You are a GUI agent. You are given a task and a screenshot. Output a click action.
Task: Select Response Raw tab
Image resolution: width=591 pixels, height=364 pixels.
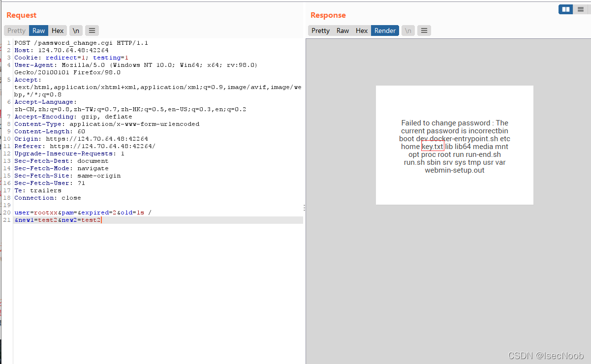pos(342,30)
